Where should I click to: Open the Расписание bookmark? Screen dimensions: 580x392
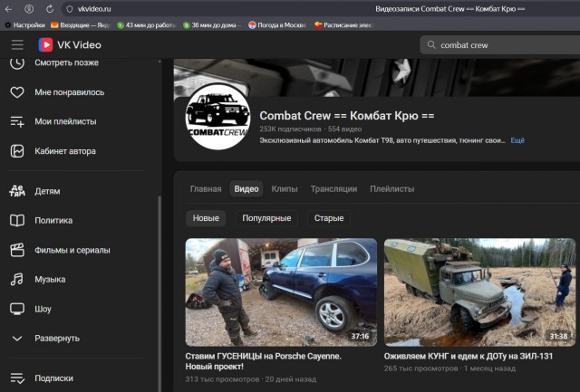(343, 25)
